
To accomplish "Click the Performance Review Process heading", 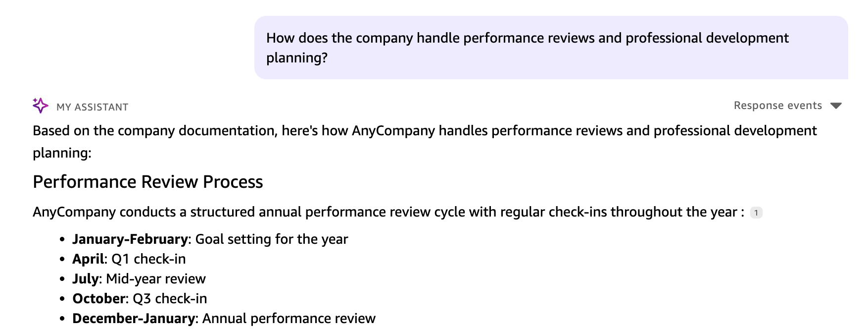I will (147, 182).
